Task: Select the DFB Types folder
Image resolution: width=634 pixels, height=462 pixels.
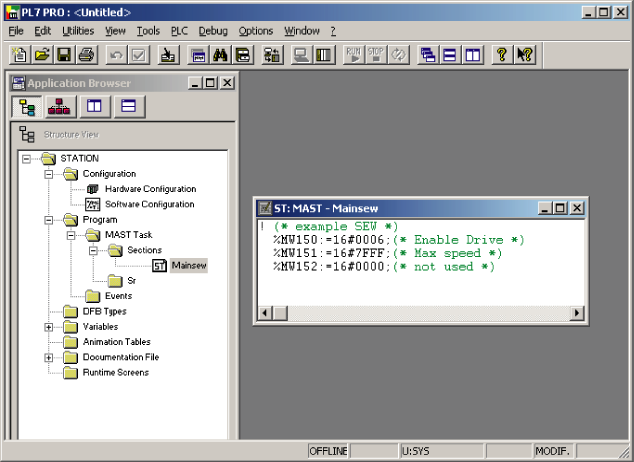Action: pyautogui.click(x=104, y=312)
